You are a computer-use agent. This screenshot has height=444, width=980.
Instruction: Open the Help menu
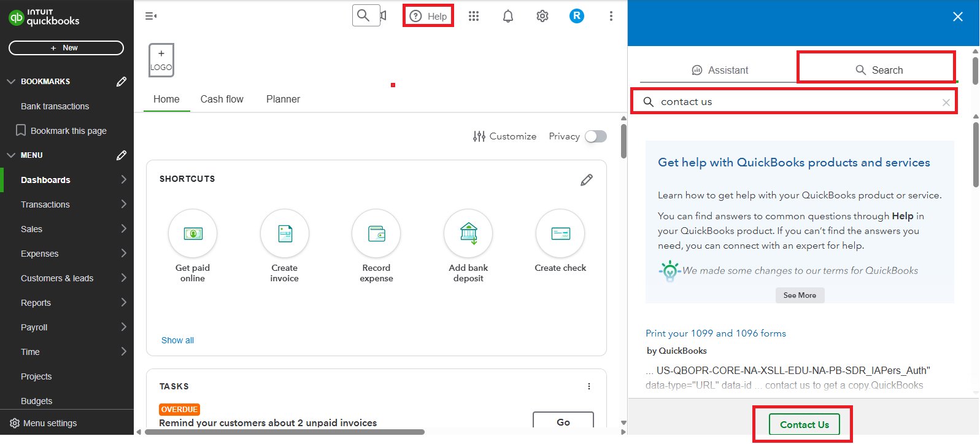[x=428, y=16]
